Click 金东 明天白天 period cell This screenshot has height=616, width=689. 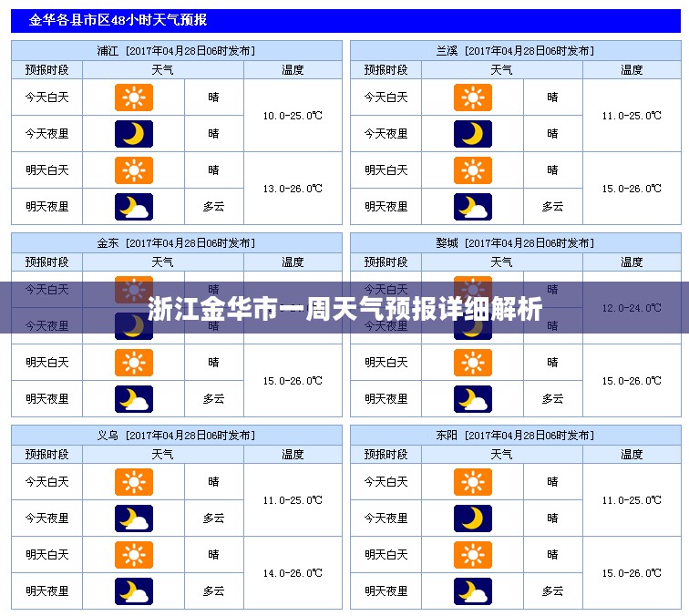[47, 363]
